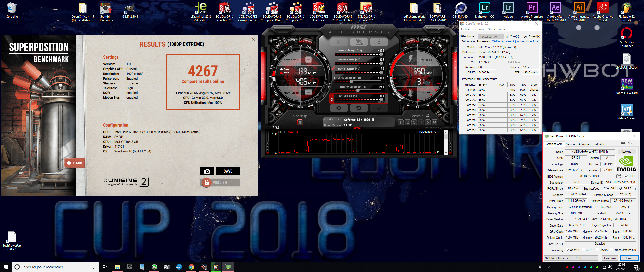Open Windows Start menu
644x272 pixels.
pyautogui.click(x=6, y=267)
